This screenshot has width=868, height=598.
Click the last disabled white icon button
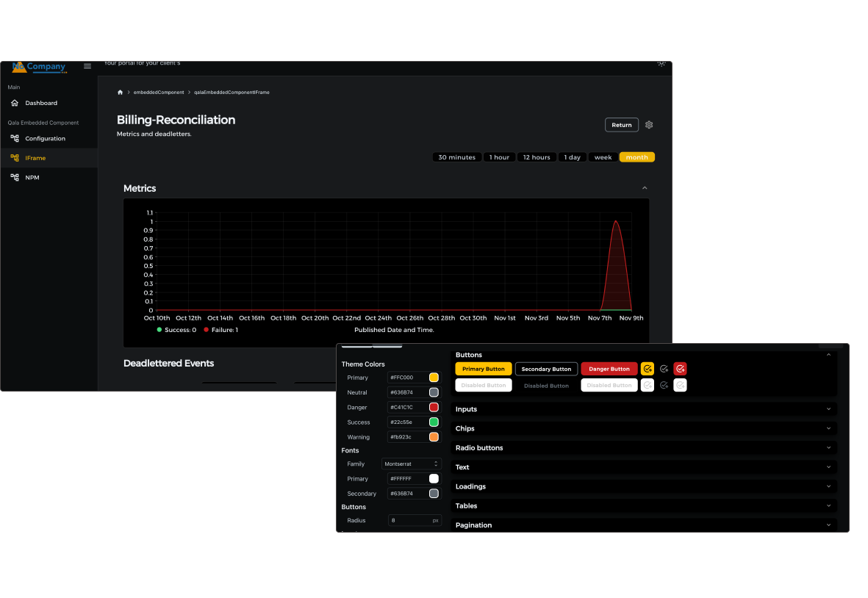click(681, 385)
